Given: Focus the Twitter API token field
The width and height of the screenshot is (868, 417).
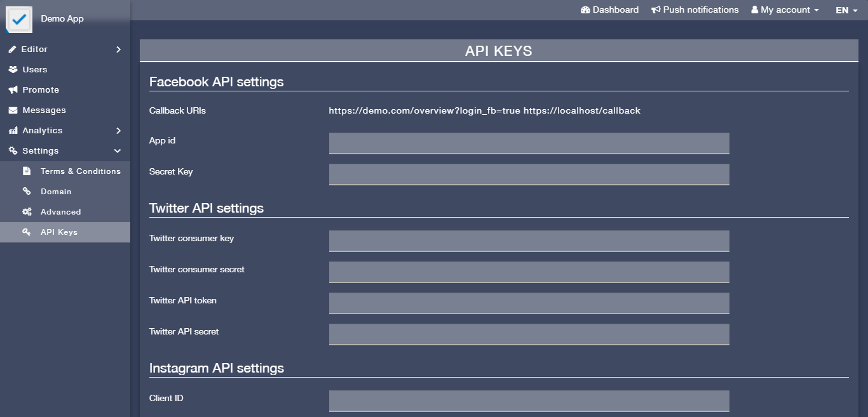Looking at the screenshot, I should [529, 303].
